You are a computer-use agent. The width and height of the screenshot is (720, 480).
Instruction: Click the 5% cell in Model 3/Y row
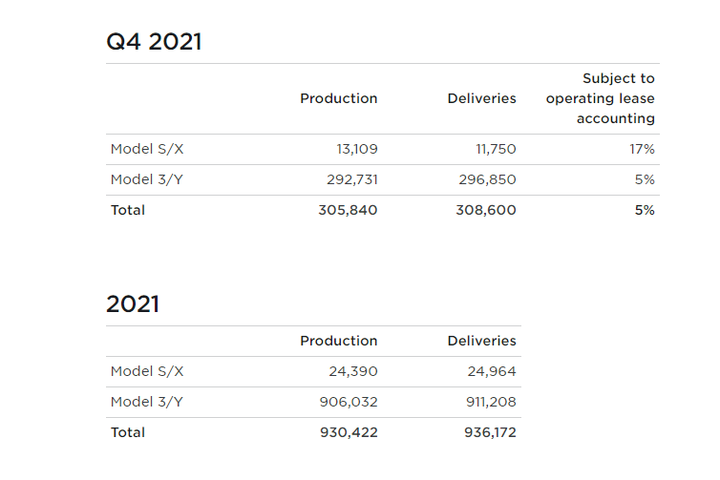[x=645, y=179]
